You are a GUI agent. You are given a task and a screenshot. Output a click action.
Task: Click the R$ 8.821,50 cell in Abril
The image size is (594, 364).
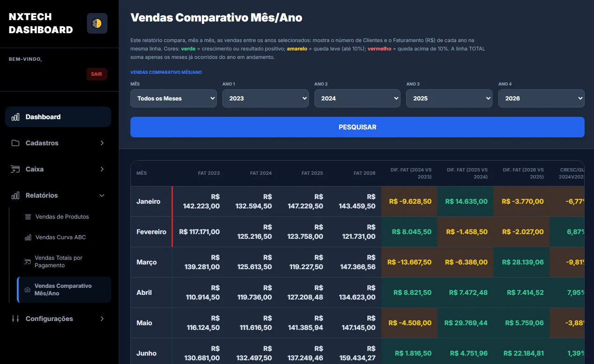(x=409, y=293)
